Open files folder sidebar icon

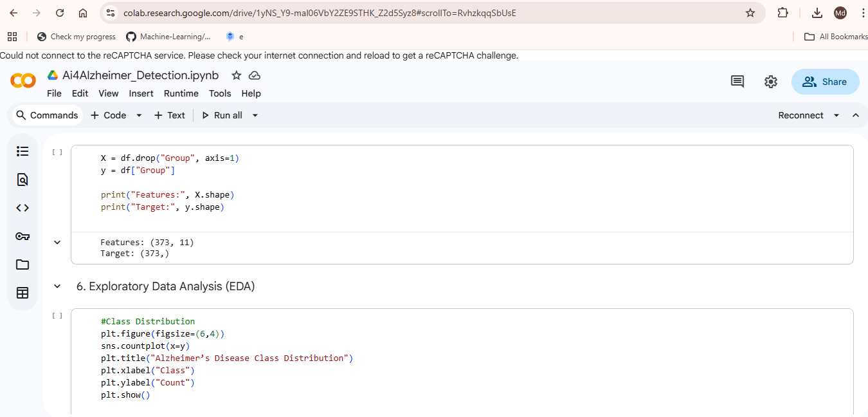point(23,264)
